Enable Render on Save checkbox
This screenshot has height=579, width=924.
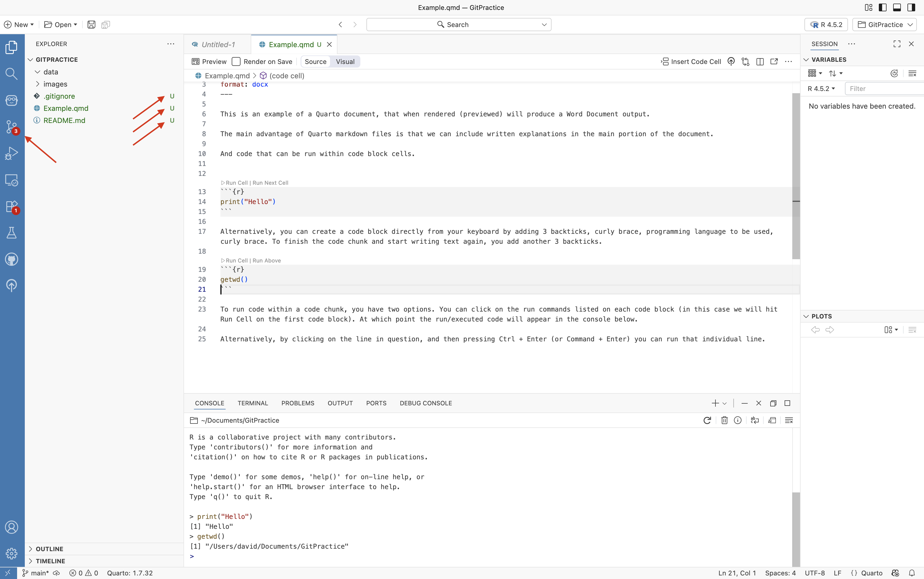[x=236, y=62]
